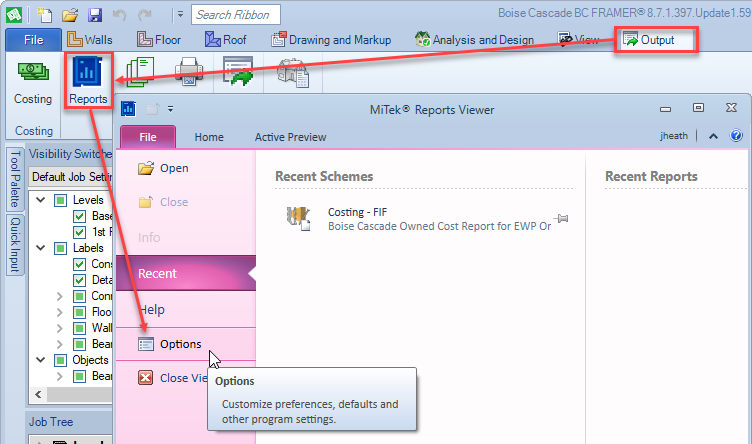Toggle the Objects visibility checkbox
Viewport: 752px width, 444px height.
[x=60, y=360]
